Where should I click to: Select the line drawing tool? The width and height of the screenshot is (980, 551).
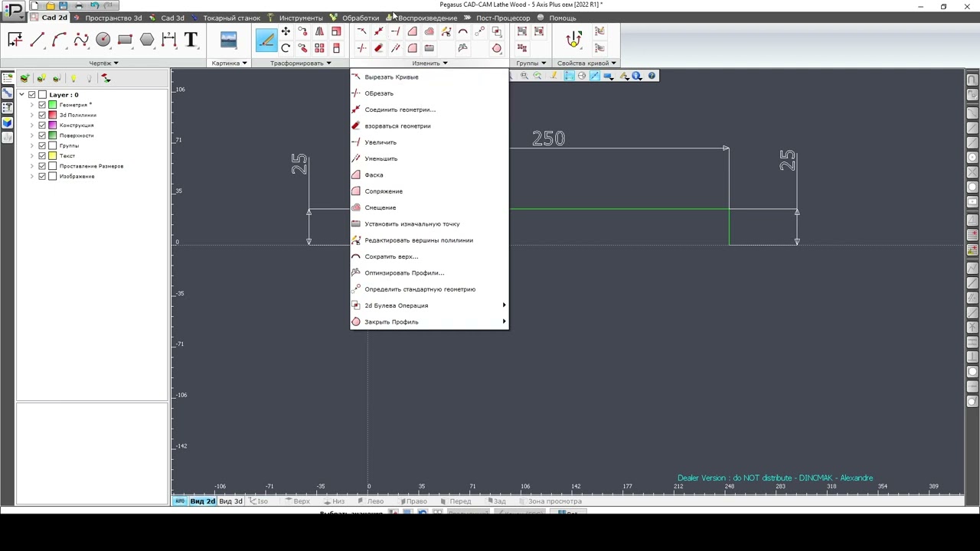coord(37,40)
